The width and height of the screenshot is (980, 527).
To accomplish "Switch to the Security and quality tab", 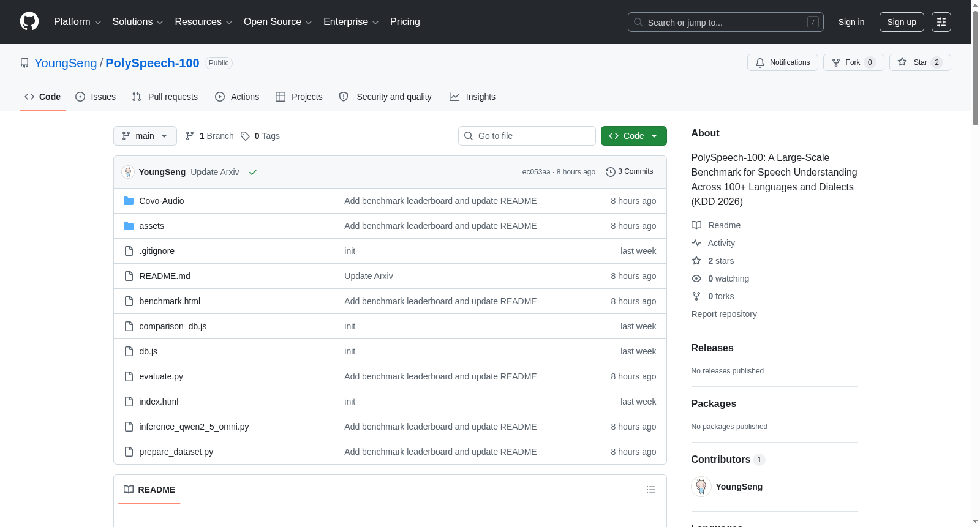I will [385, 97].
